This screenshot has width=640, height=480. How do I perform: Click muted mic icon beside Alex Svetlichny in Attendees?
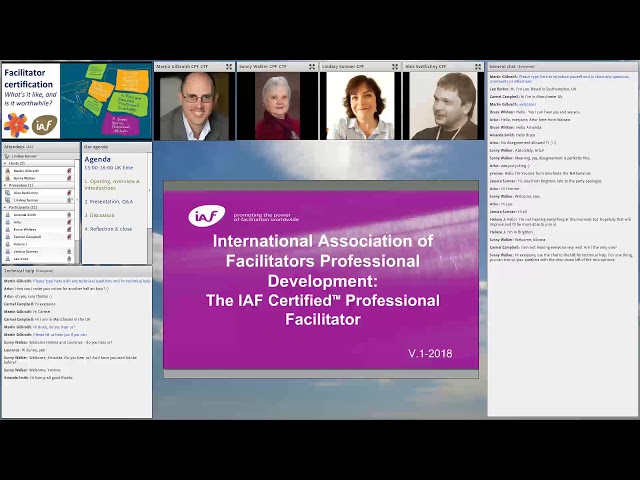tap(69, 193)
